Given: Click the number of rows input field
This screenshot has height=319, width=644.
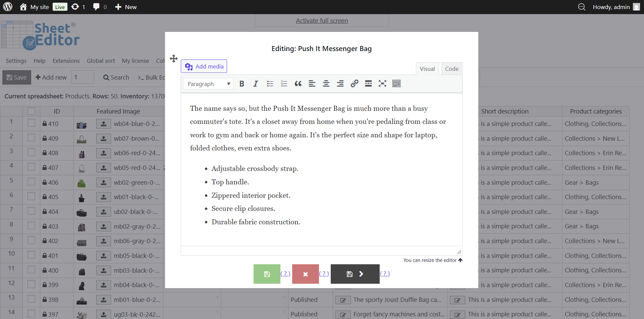Looking at the screenshot, I should point(83,77).
